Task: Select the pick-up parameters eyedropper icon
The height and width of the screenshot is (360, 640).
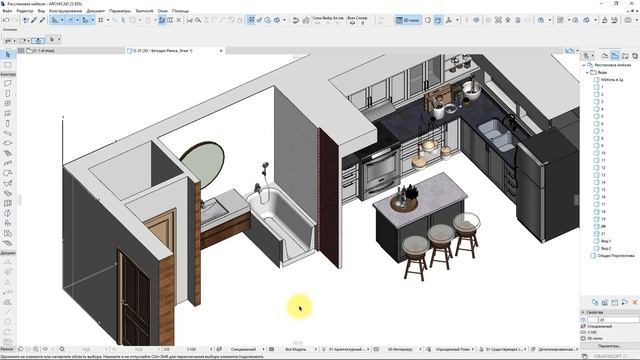Action: click(34, 20)
